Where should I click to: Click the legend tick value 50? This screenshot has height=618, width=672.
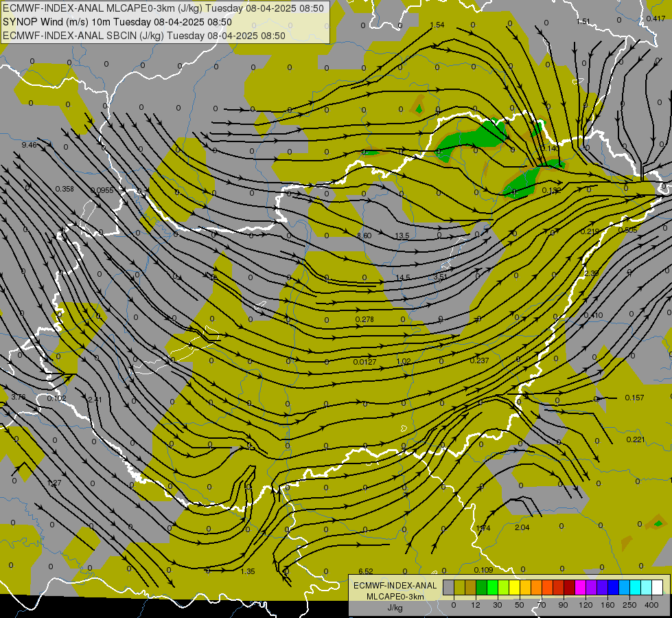[x=520, y=605]
